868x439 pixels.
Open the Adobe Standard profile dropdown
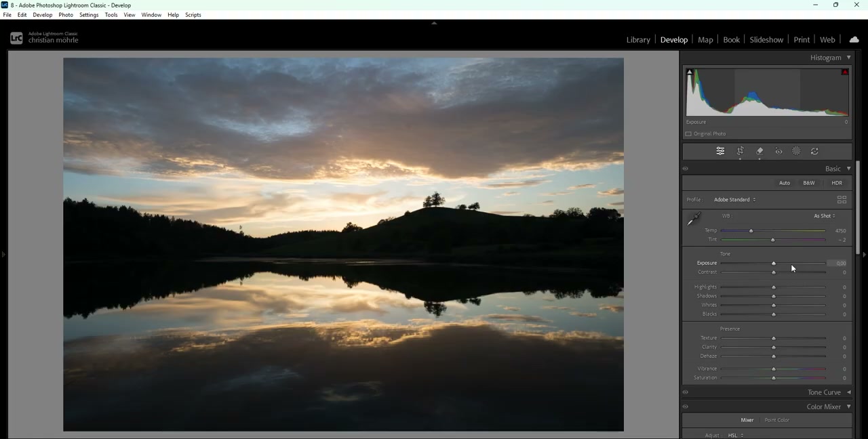734,200
